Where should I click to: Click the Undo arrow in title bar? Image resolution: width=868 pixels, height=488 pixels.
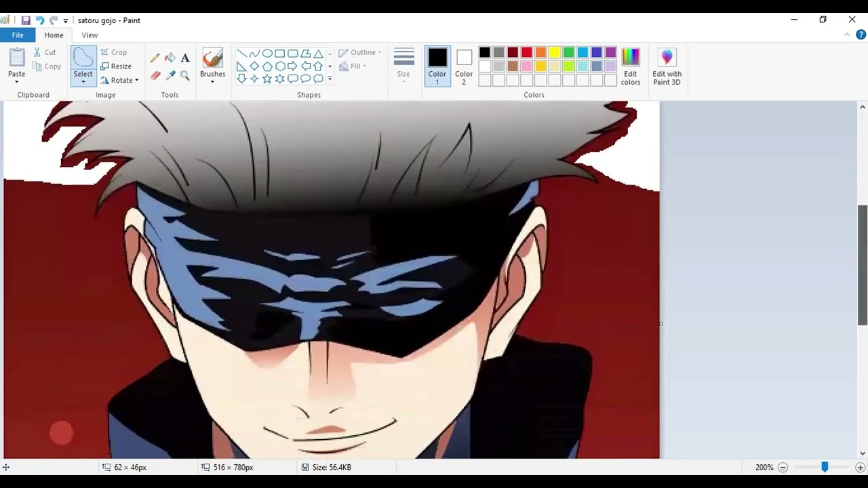40,20
